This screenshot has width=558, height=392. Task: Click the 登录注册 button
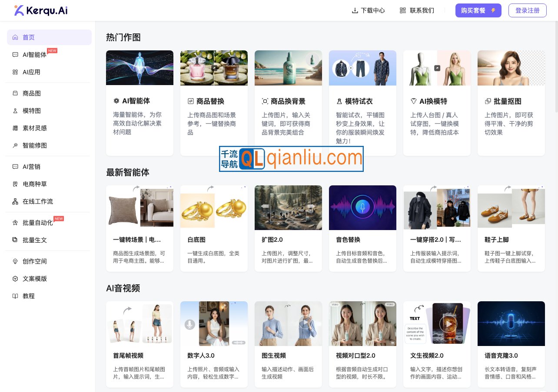(527, 10)
